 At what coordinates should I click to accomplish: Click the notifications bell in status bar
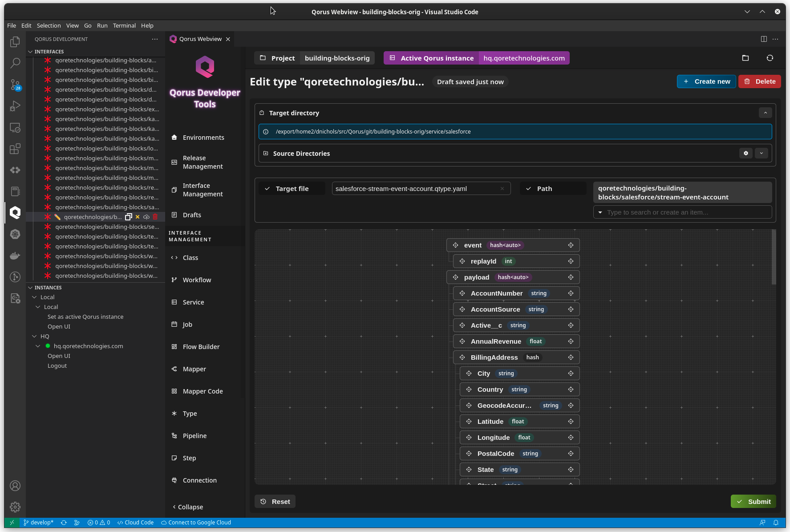(776, 523)
